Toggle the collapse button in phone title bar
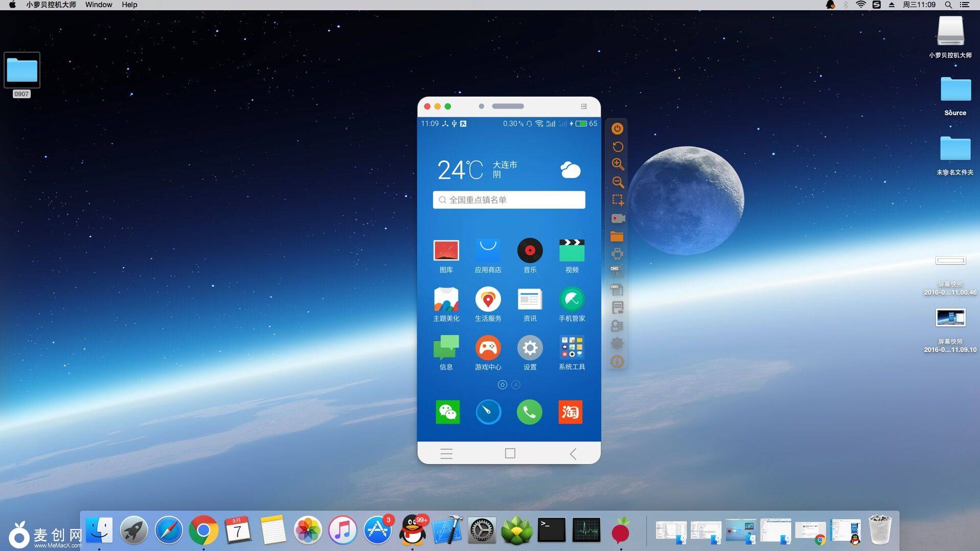Image resolution: width=980 pixels, height=551 pixels. pyautogui.click(x=584, y=106)
